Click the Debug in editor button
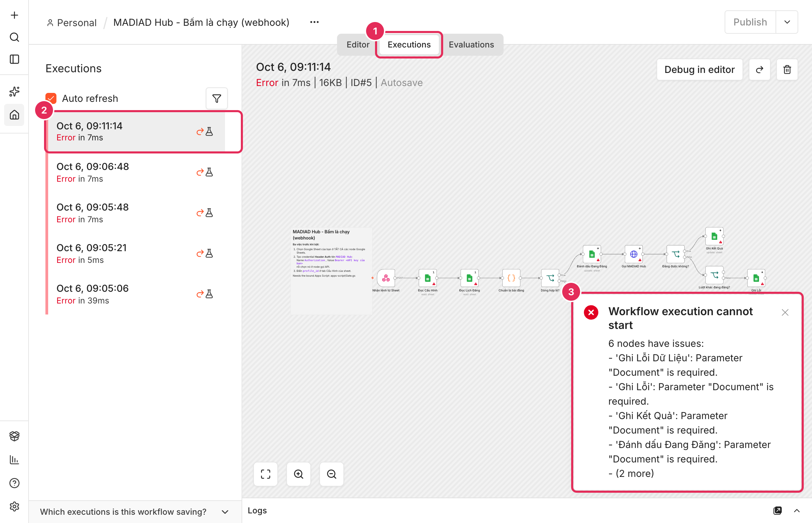 [x=699, y=70]
